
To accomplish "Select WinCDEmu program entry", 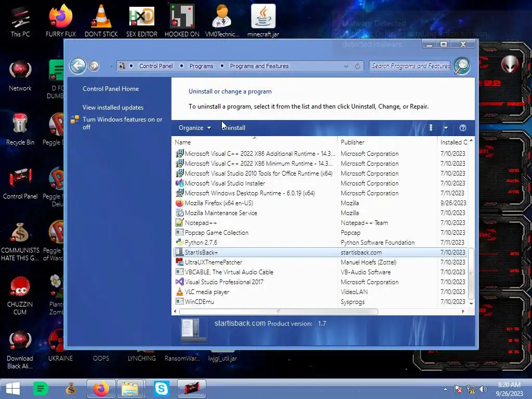I will (320, 302).
